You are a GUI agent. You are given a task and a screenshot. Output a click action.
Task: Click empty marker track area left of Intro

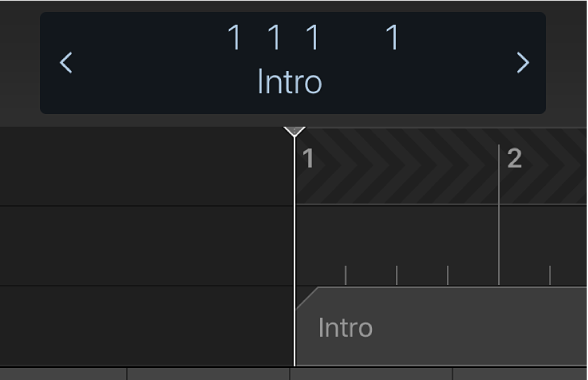click(146, 326)
